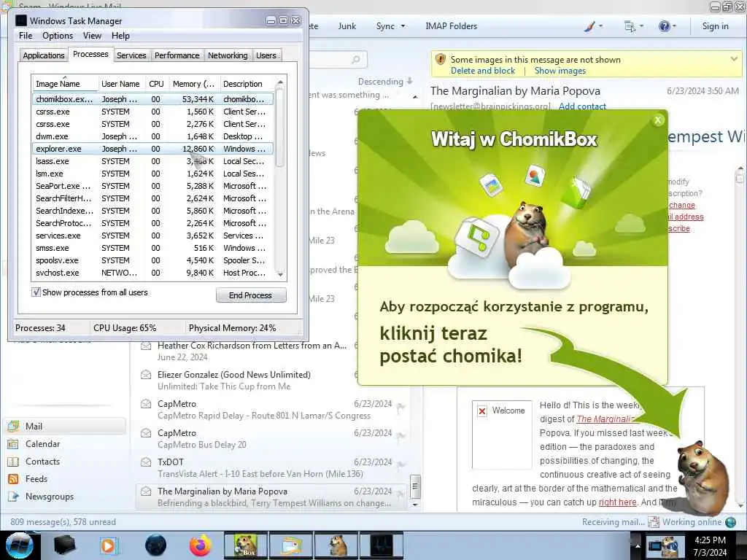This screenshot has height=560, width=747.
Task: Switch to Task Manager taskbar button
Action: point(382,545)
